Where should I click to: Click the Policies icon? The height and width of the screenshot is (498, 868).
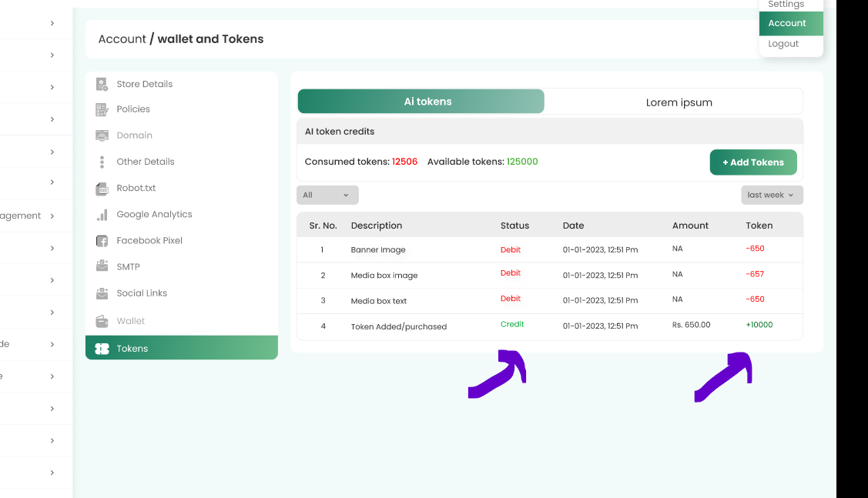(102, 109)
